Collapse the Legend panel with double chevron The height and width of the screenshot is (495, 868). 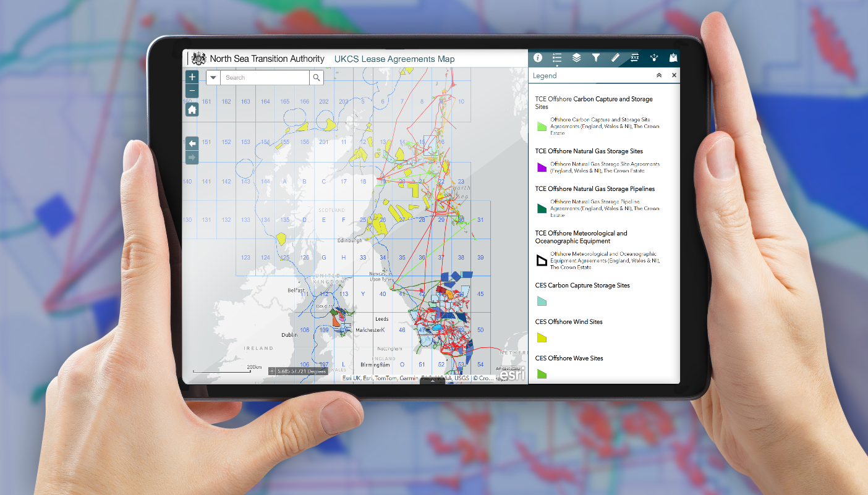pos(659,75)
